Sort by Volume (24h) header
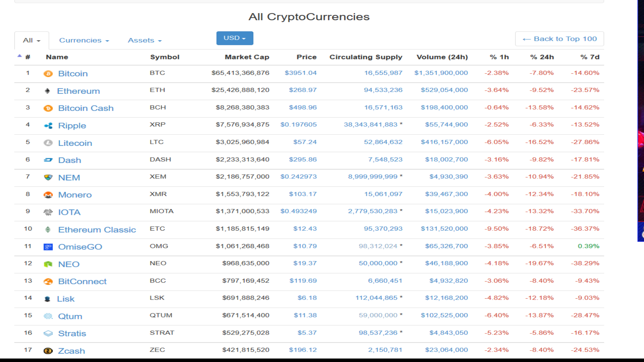 click(442, 57)
